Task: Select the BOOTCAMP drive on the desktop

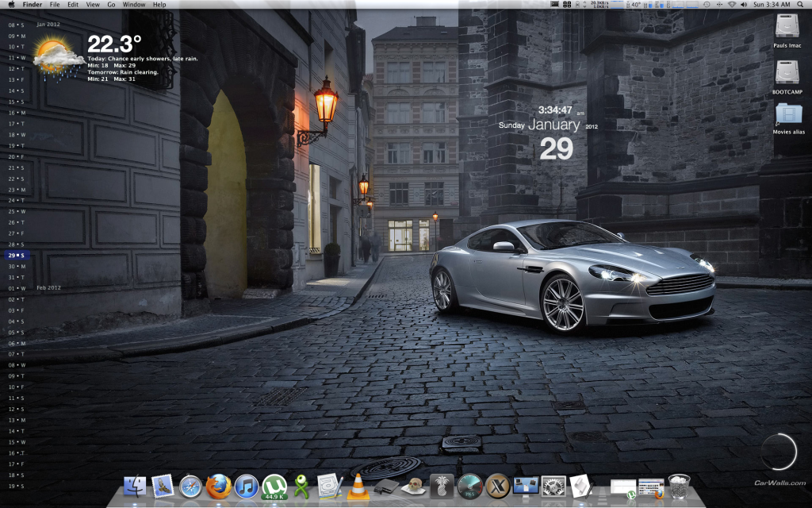Action: [x=787, y=74]
